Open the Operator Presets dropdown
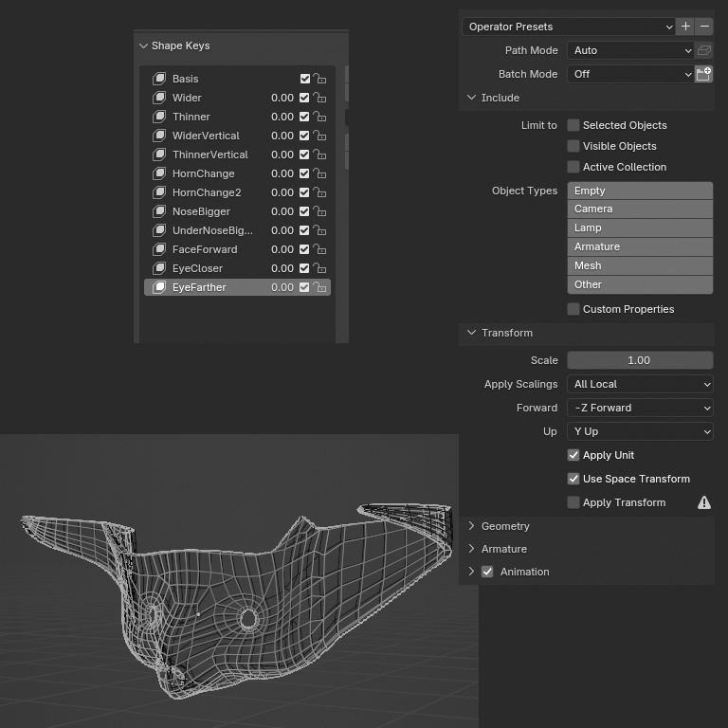The width and height of the screenshot is (728, 728). point(569,27)
